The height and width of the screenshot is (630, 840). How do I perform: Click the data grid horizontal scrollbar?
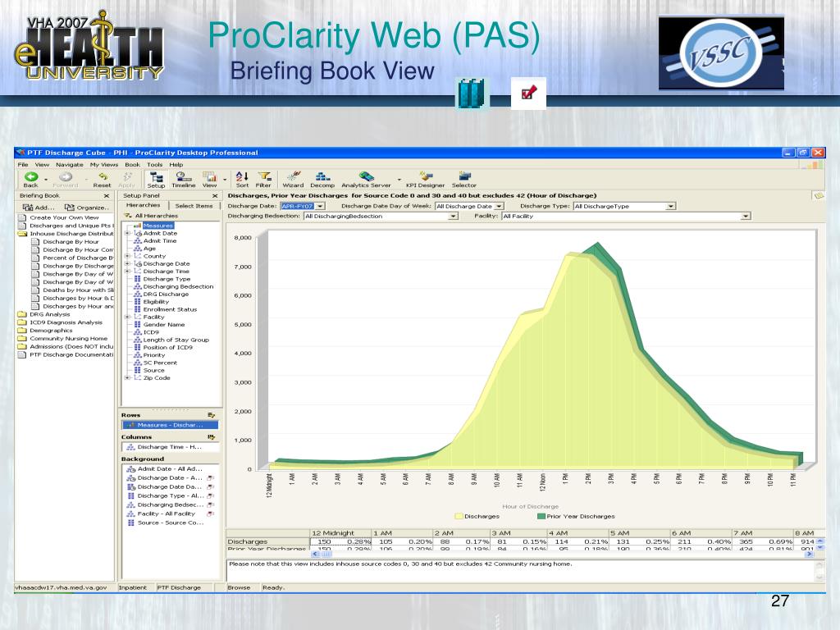561,555
